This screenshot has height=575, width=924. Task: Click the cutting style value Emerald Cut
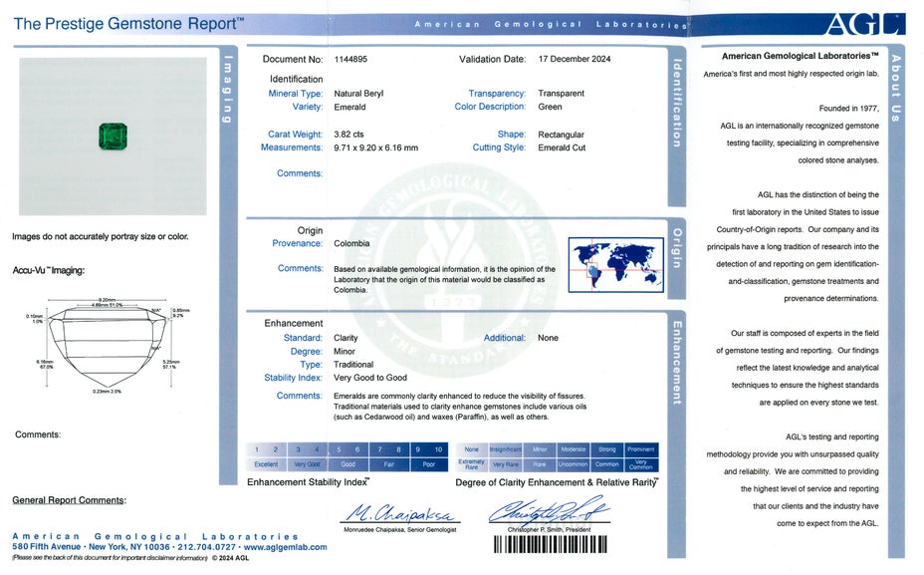(562, 148)
